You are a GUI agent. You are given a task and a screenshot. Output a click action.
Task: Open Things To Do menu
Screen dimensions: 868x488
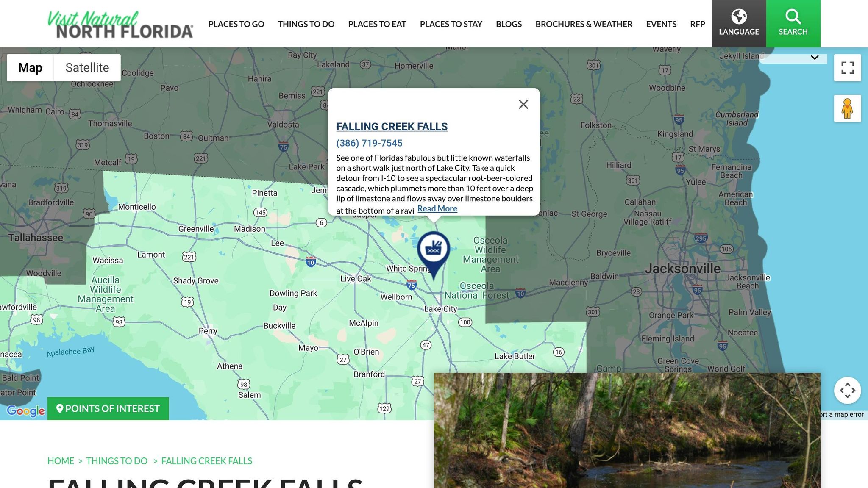306,24
